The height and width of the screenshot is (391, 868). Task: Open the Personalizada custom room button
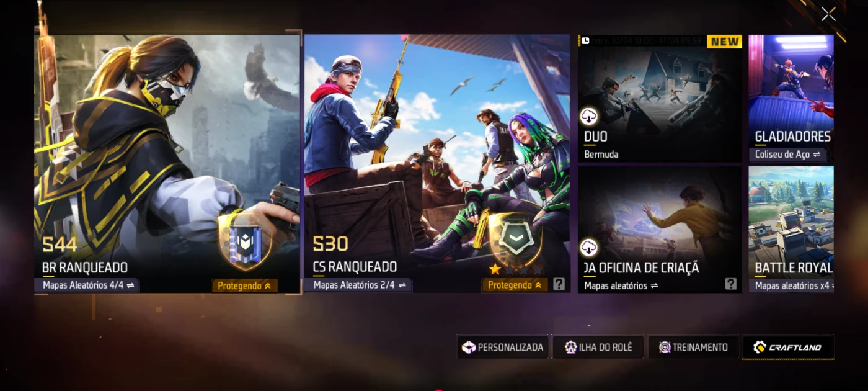(503, 347)
